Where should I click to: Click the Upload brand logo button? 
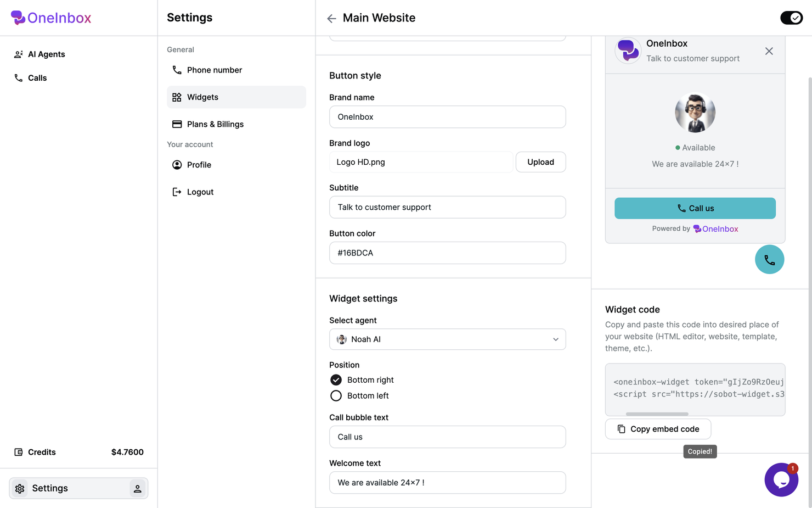tap(540, 162)
